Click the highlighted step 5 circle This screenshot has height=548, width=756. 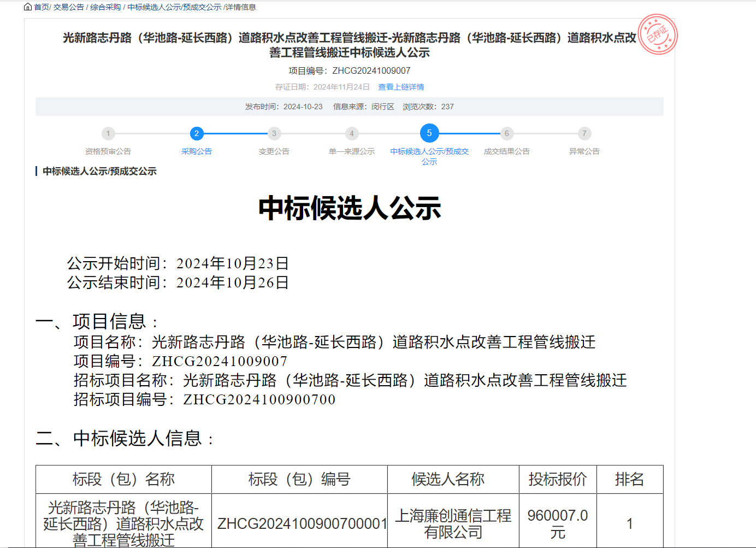point(429,133)
